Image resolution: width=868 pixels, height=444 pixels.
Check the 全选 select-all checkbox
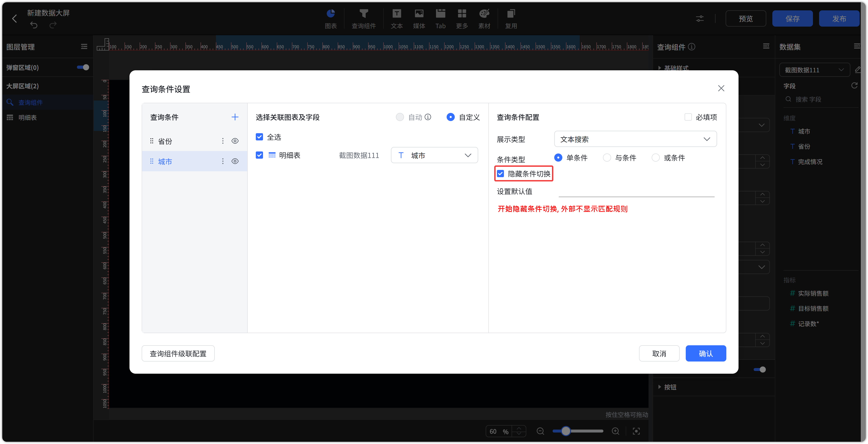(259, 137)
